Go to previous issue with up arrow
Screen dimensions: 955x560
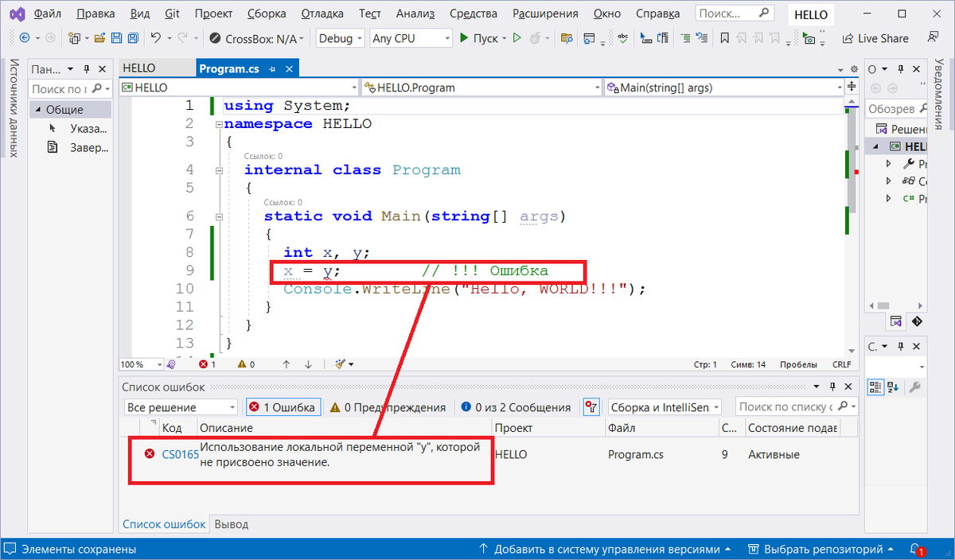286,364
